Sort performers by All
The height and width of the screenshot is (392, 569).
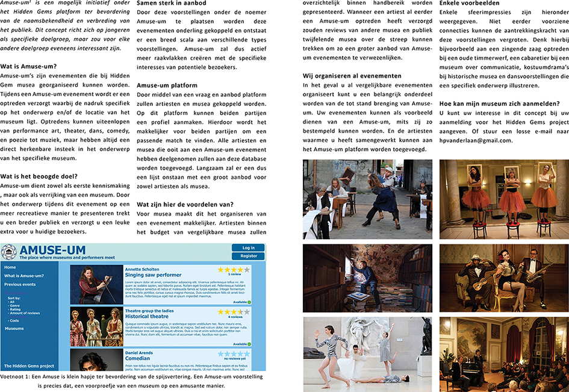[x=12, y=302]
